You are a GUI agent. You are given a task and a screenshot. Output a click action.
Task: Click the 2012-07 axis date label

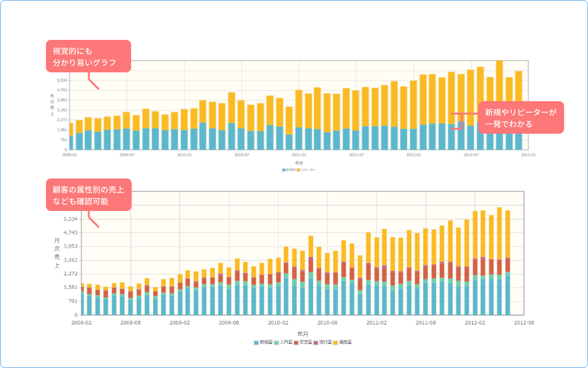(x=471, y=155)
